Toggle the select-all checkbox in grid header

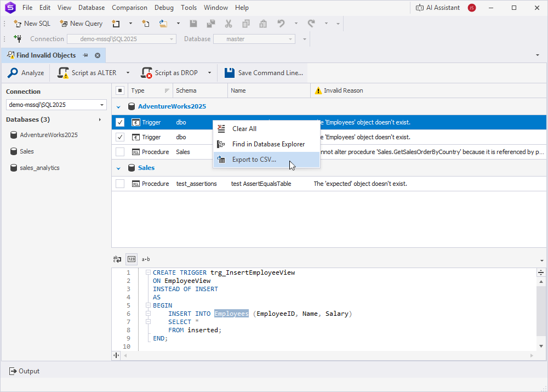click(120, 90)
